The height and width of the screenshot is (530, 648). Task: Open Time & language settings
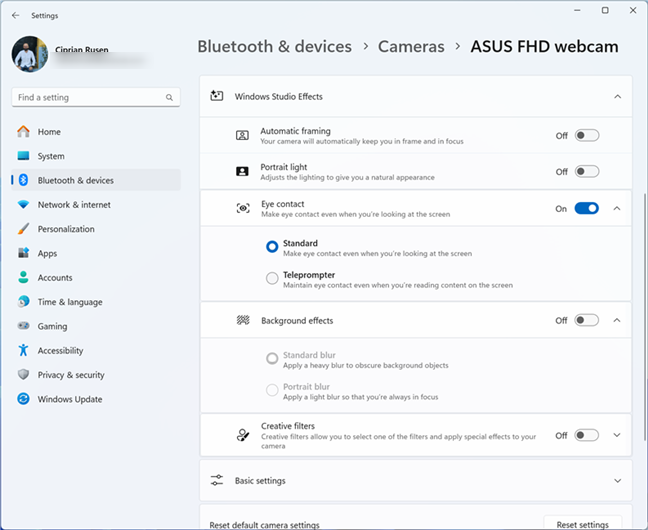coord(96,302)
